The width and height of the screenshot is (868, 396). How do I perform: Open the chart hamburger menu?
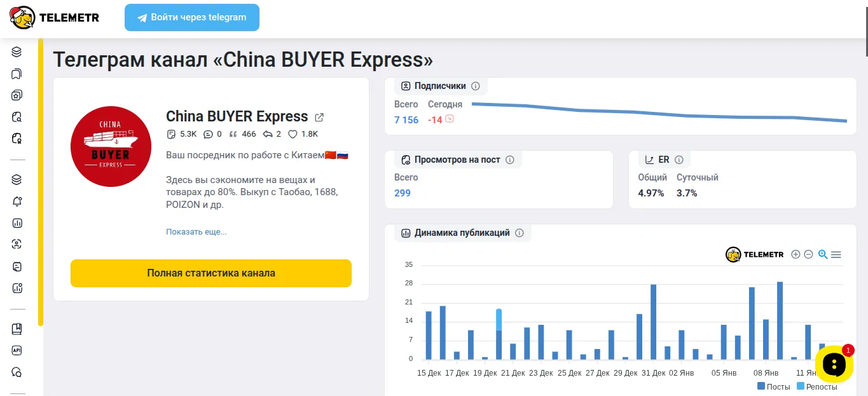[x=836, y=254]
